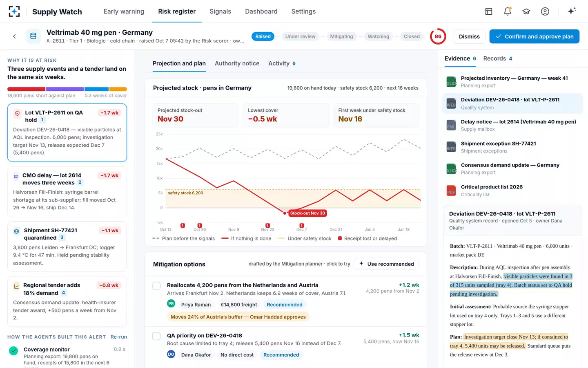This screenshot has width=588, height=368.
Task: Select the Mitigating status step
Action: coord(341,36)
